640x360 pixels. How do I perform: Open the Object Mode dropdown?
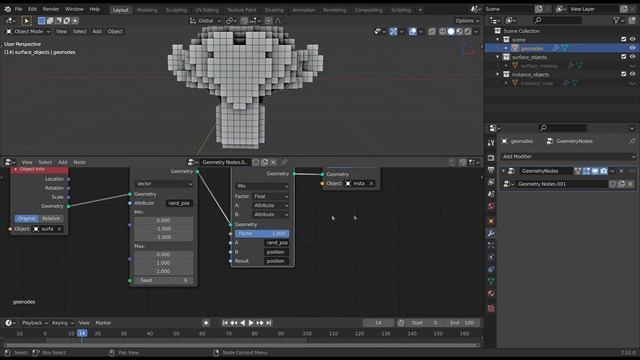tap(28, 31)
